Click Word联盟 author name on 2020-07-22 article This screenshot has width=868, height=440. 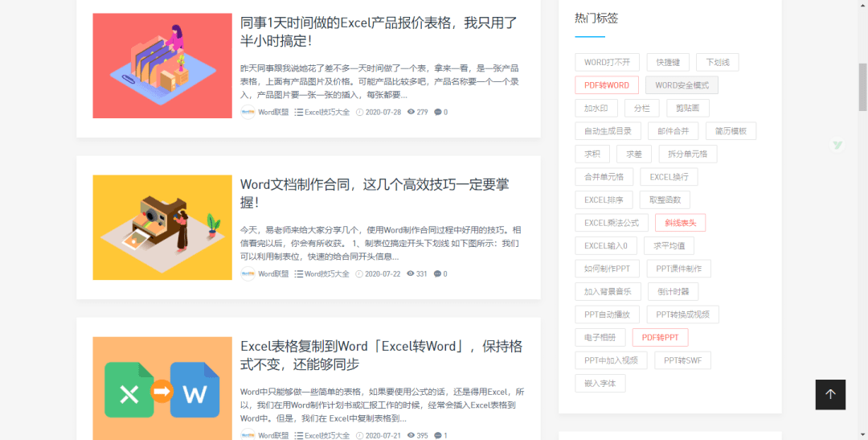273,273
